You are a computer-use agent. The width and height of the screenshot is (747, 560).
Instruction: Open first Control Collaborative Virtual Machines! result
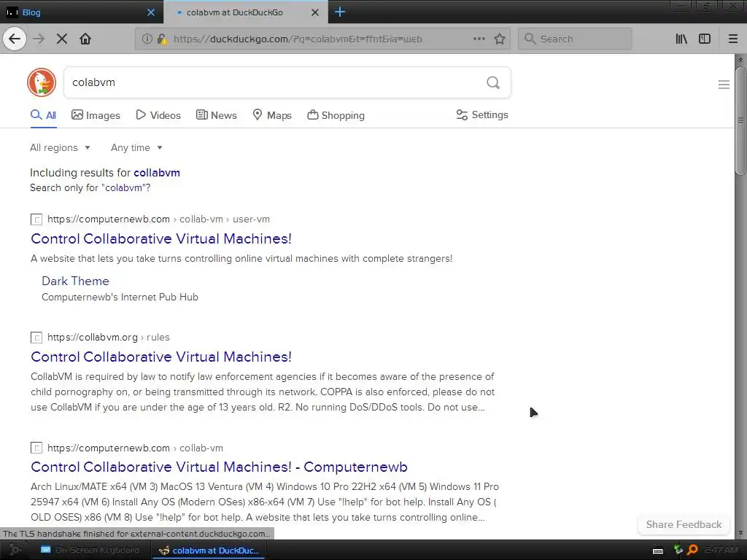[161, 238]
